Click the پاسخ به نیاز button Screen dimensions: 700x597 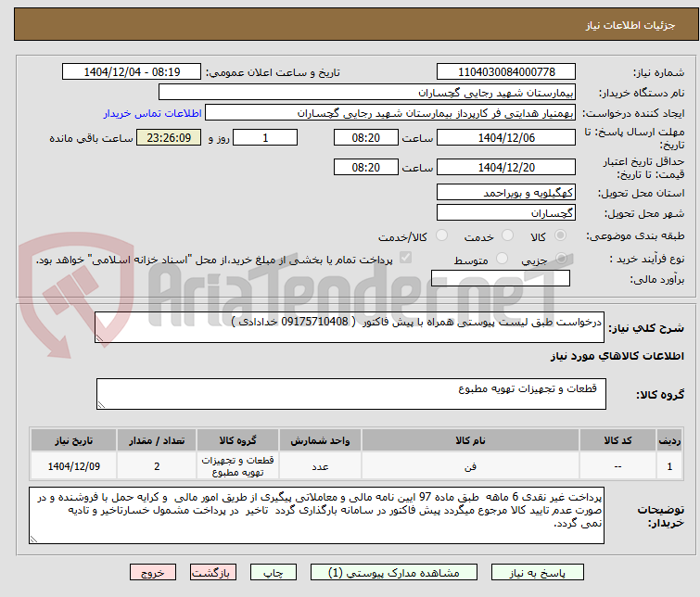tap(538, 573)
